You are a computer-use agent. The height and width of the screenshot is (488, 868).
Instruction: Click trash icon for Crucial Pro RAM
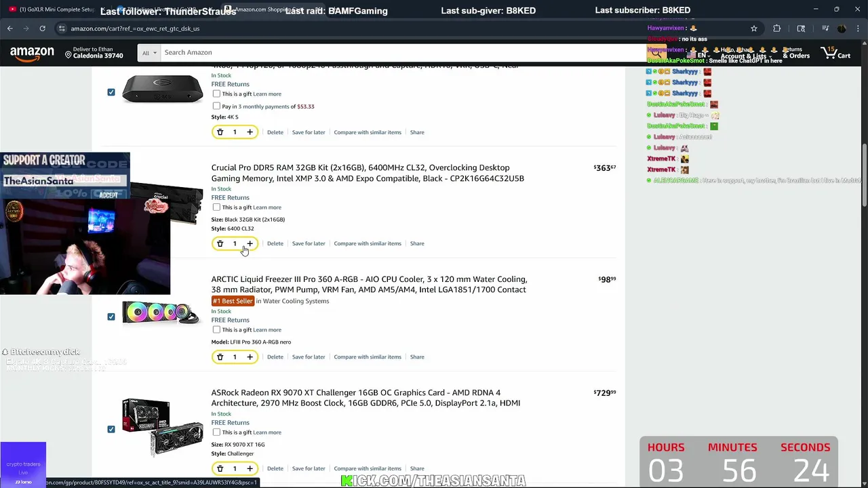[220, 243]
